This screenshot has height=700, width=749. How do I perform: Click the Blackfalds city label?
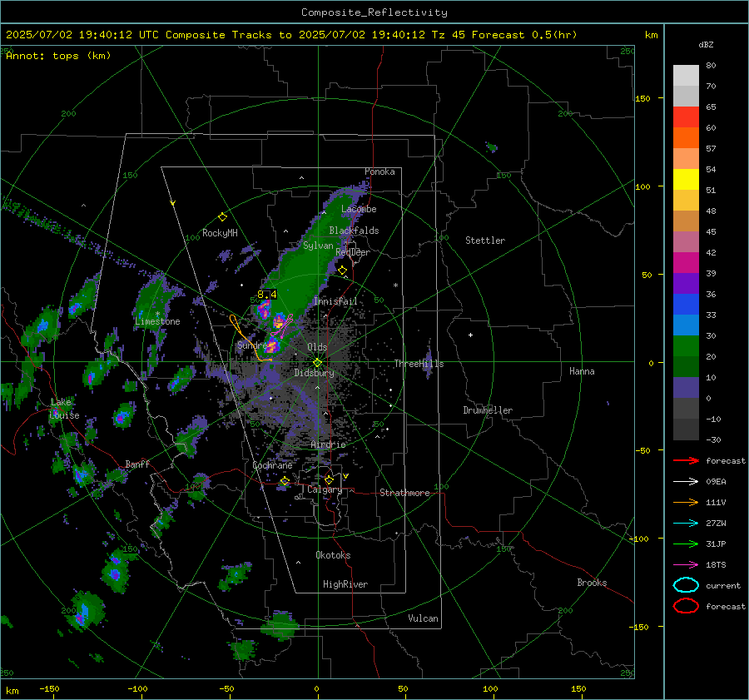click(x=354, y=231)
